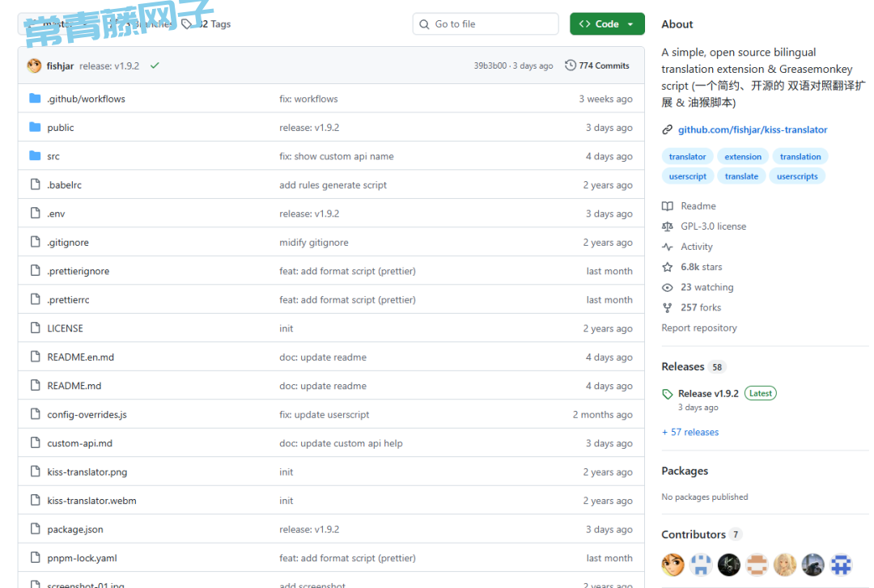The width and height of the screenshot is (874, 588).
Task: Click the link chain icon beside homepage URL
Action: [667, 129]
